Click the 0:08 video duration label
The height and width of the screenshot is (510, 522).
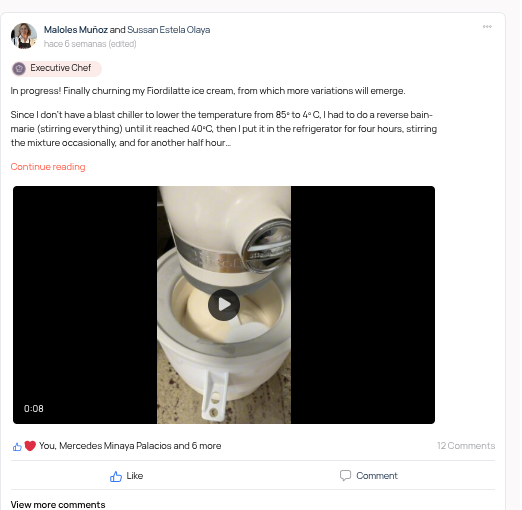(x=34, y=409)
